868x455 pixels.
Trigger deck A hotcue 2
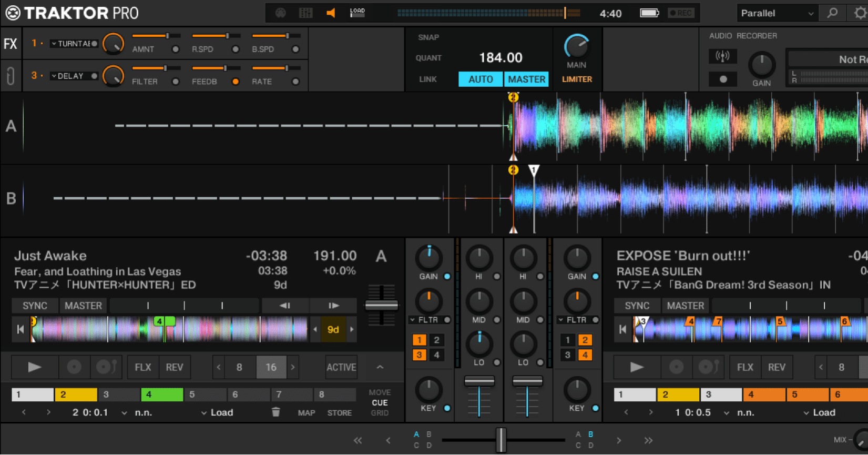click(x=76, y=395)
